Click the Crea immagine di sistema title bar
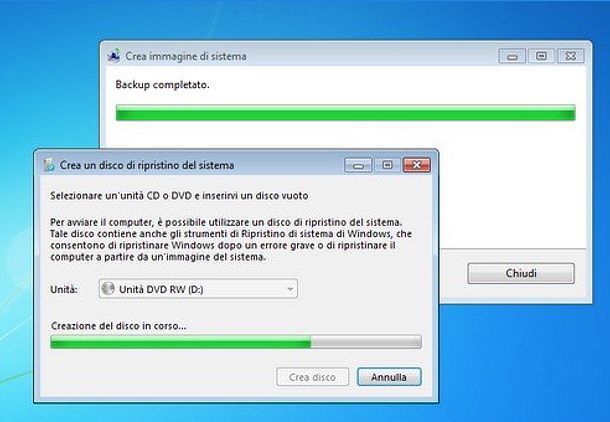 (x=346, y=56)
